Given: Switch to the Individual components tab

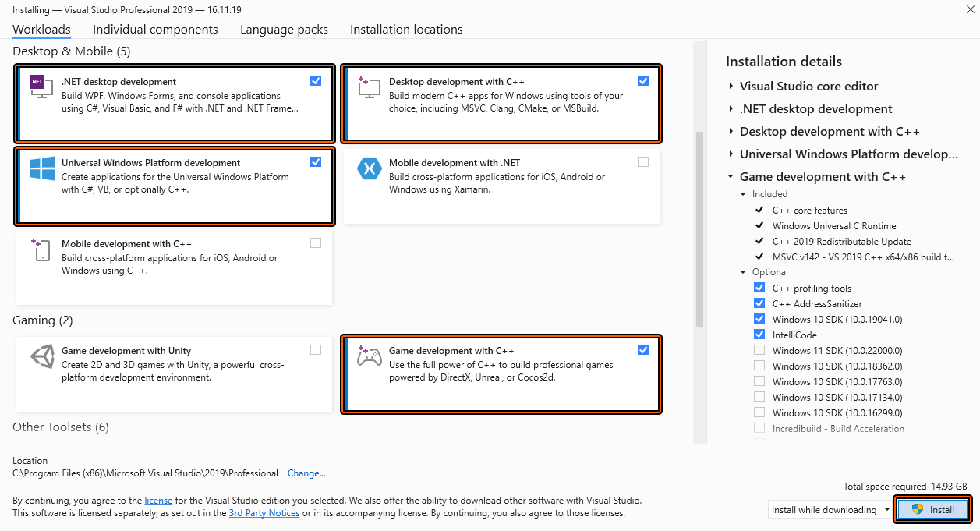Looking at the screenshot, I should (x=155, y=30).
